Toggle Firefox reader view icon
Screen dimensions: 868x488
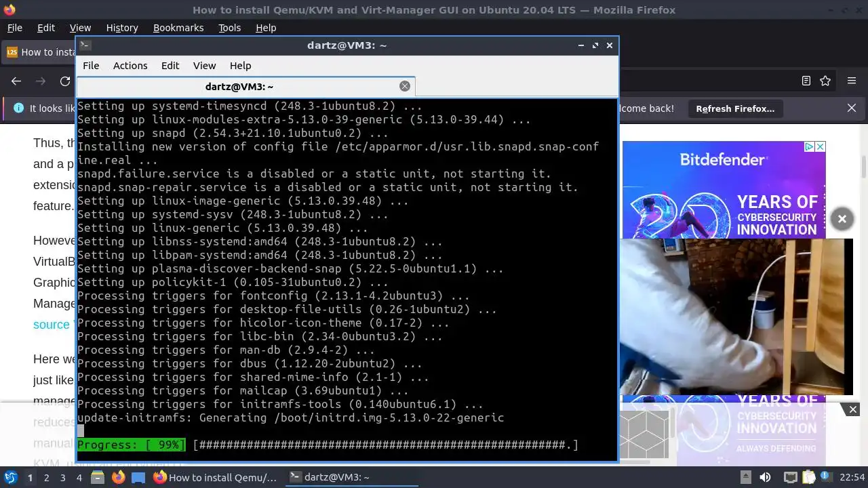(806, 81)
